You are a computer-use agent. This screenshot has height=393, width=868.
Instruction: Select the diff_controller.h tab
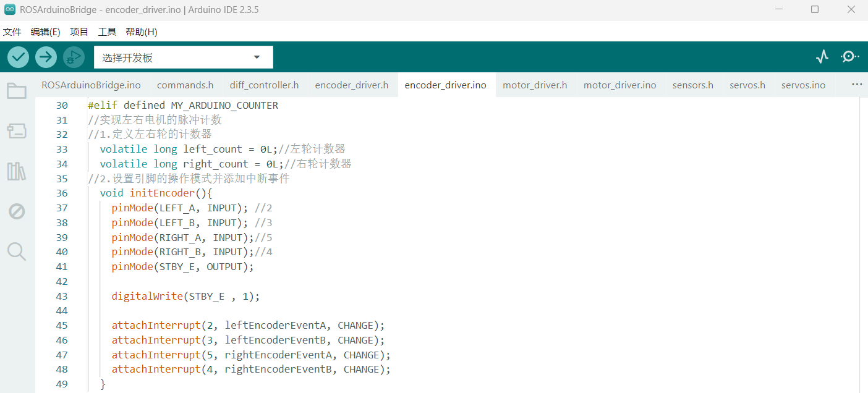coord(264,85)
